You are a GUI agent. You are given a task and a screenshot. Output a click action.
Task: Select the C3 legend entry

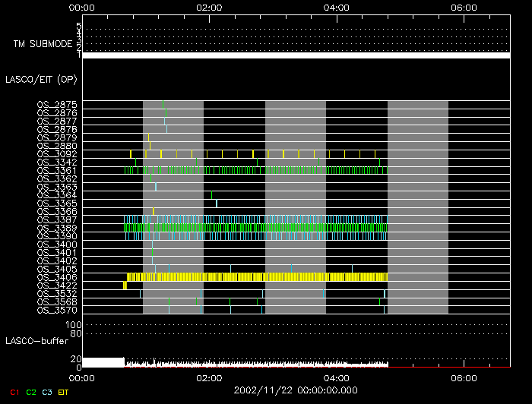tap(49, 391)
